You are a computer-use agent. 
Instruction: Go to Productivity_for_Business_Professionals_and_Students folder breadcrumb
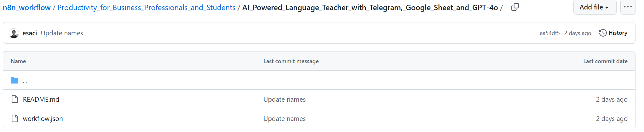[x=146, y=8]
